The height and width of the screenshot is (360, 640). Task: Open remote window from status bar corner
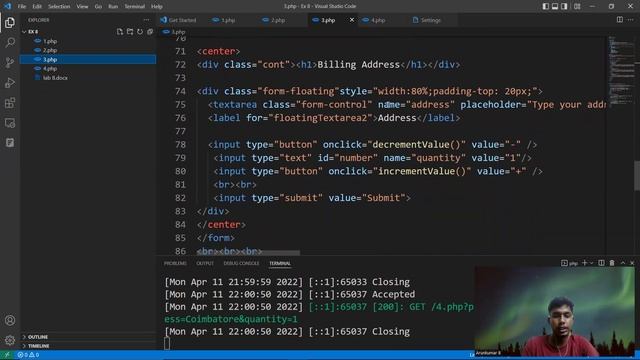pyautogui.click(x=7, y=355)
